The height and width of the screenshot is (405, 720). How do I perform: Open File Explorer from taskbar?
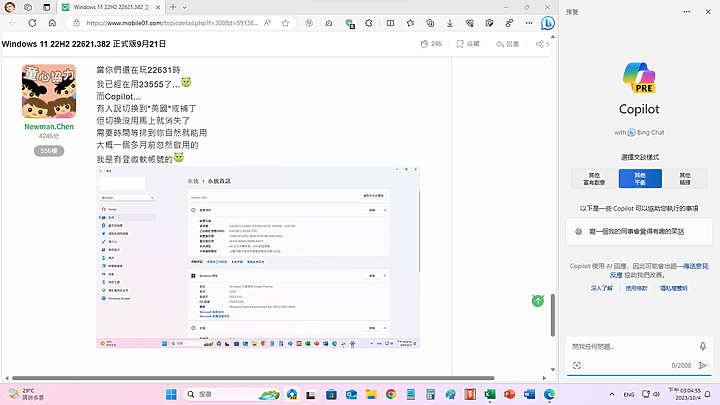(x=371, y=394)
